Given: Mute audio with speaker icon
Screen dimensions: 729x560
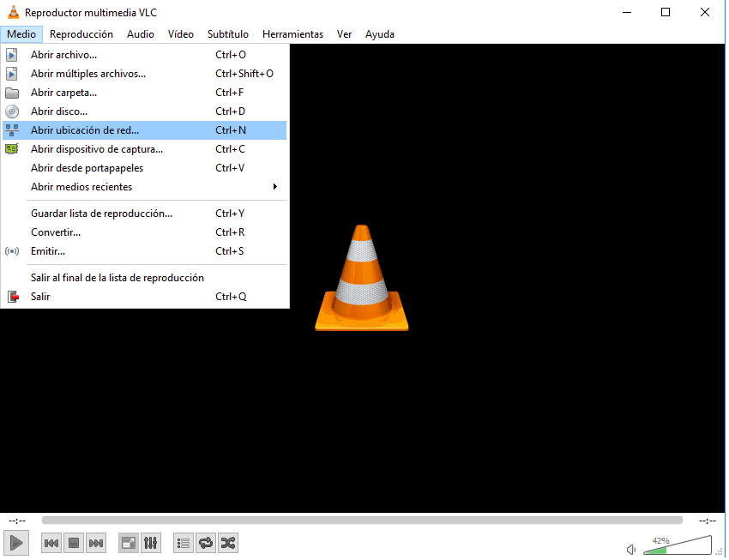Looking at the screenshot, I should coord(631,550).
